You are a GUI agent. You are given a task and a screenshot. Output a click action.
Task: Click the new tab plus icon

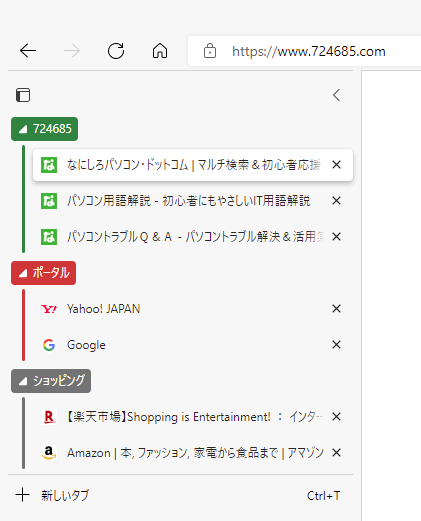23,495
